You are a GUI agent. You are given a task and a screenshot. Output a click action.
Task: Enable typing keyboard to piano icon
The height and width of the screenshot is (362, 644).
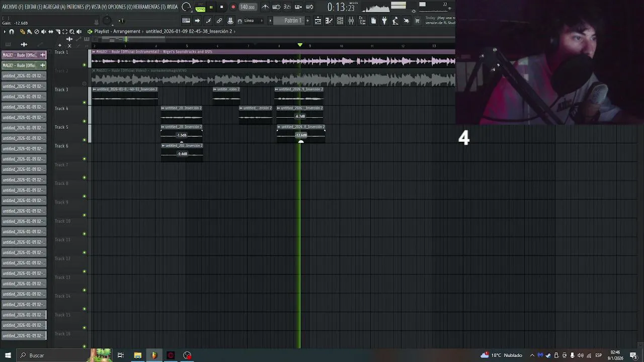(x=186, y=21)
